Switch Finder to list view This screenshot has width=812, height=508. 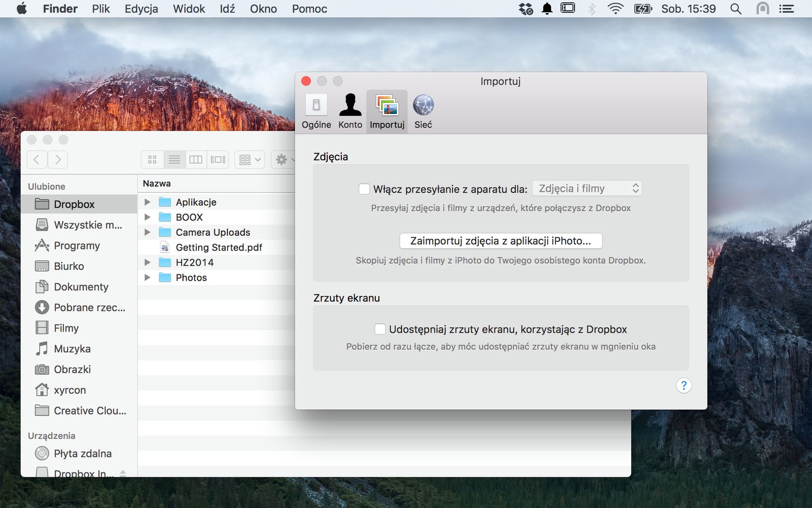174,160
